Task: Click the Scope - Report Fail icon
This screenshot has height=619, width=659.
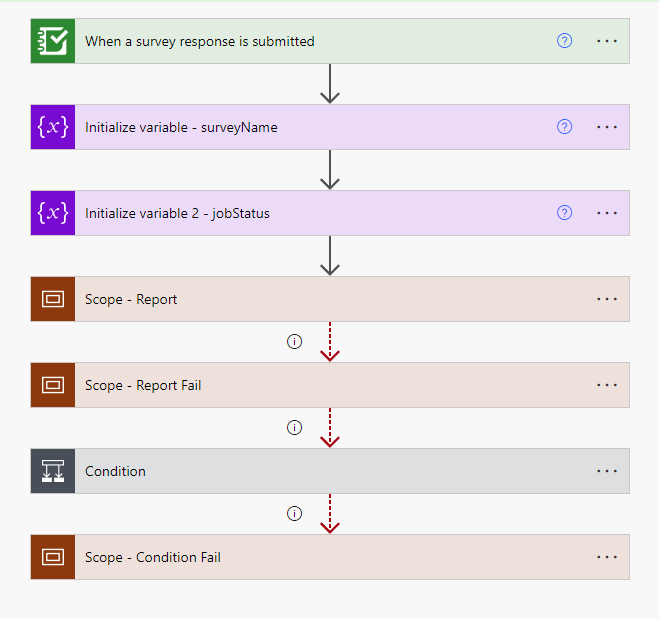Action: pyautogui.click(x=52, y=385)
